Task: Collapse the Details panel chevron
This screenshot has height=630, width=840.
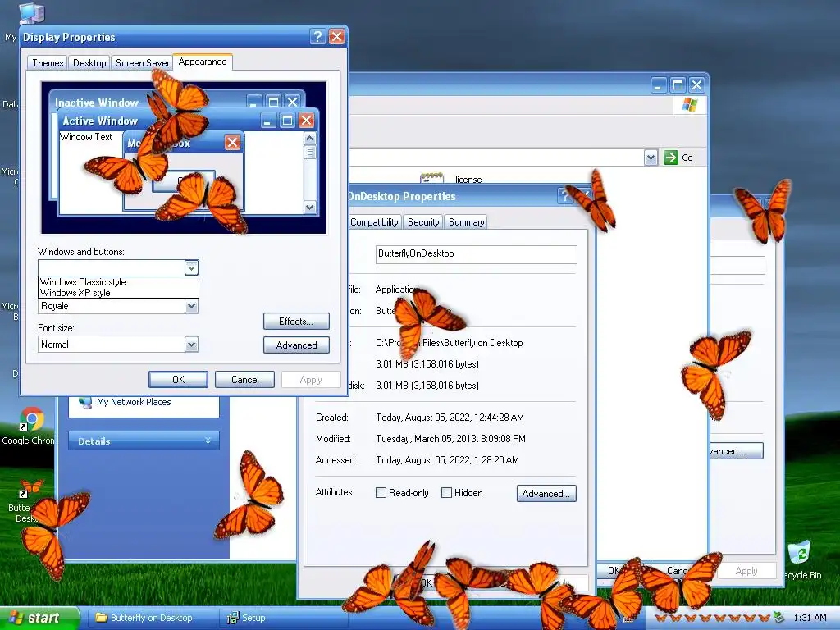Action: click(x=208, y=441)
